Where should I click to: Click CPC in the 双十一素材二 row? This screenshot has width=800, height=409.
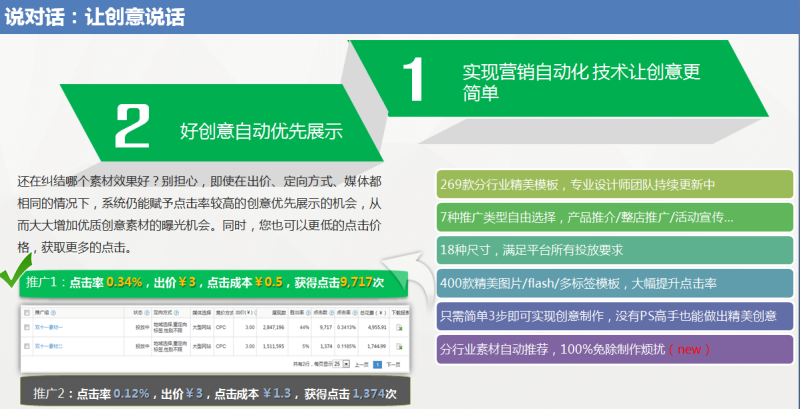click(221, 346)
